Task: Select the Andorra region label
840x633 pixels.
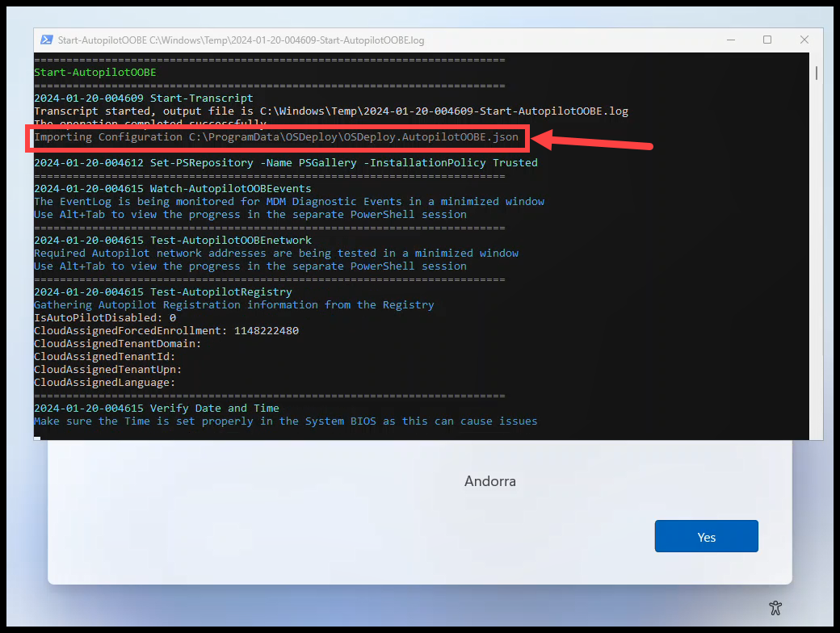Action: 489,480
